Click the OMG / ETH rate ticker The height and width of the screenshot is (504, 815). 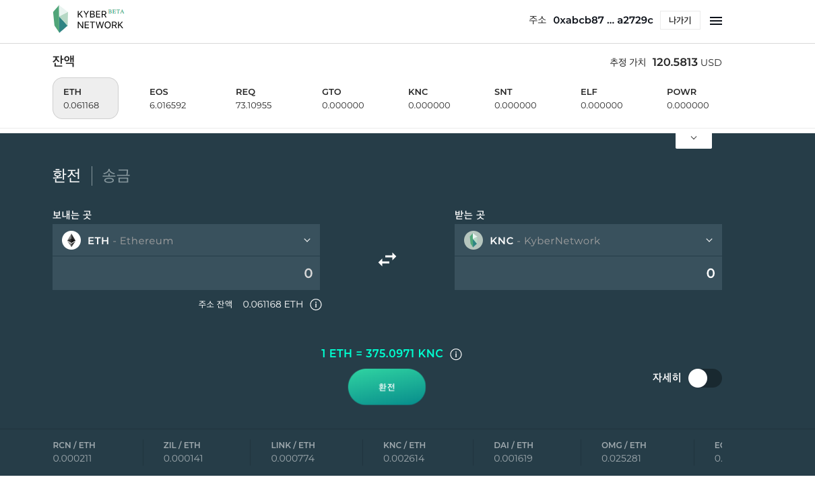coord(624,452)
